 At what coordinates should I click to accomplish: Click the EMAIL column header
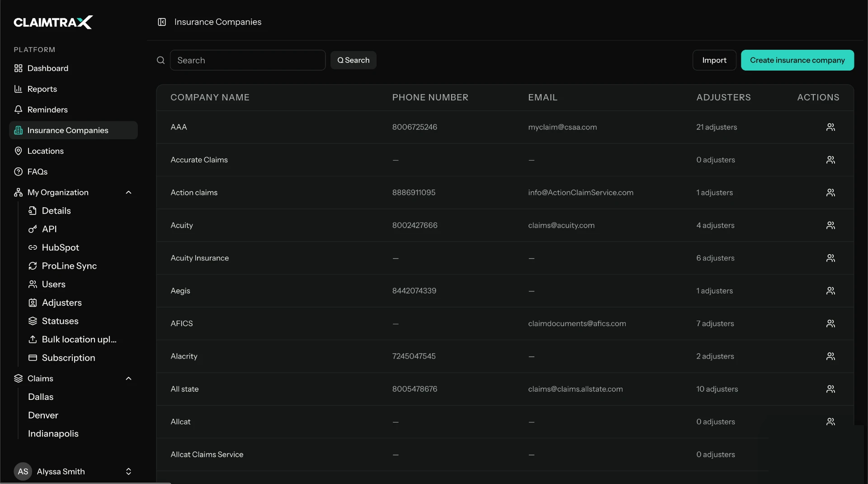point(542,97)
